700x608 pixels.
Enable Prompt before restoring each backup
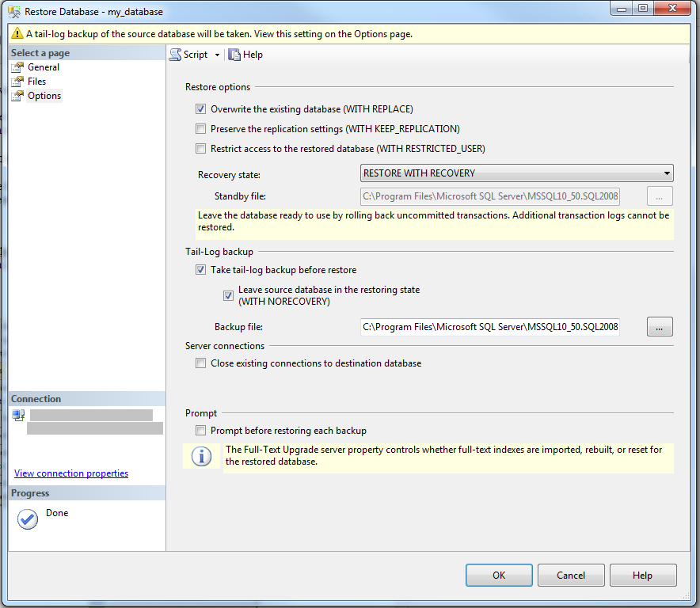coord(201,431)
